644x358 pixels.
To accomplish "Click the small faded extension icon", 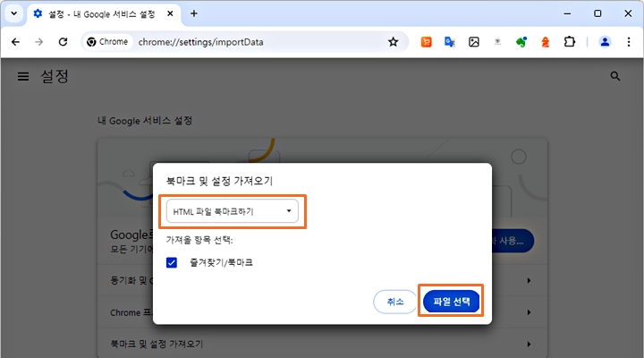I will tap(497, 42).
